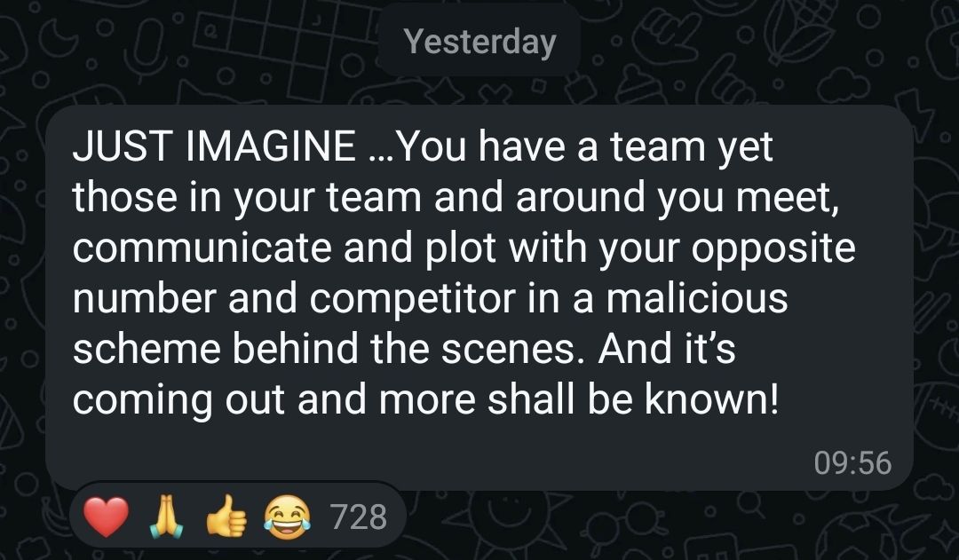This screenshot has height=560, width=959.
Task: Open the 728 reactions count
Action: [x=359, y=517]
